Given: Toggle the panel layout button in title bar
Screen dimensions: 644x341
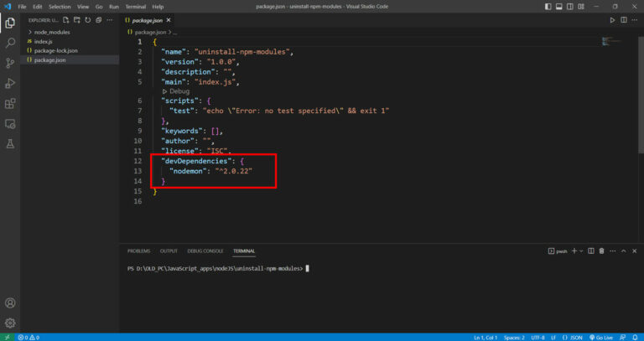Looking at the screenshot, I should point(559,7).
